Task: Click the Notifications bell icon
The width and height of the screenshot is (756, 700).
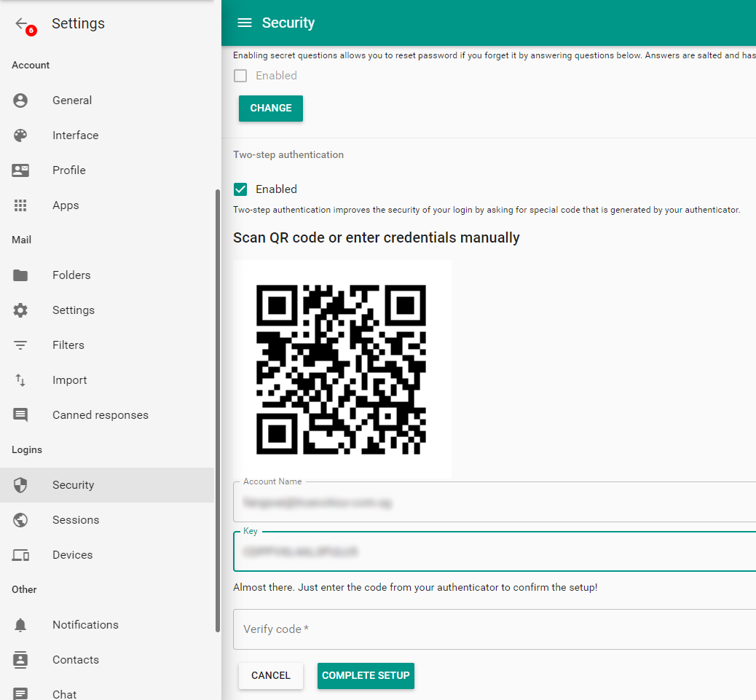Action: point(20,625)
